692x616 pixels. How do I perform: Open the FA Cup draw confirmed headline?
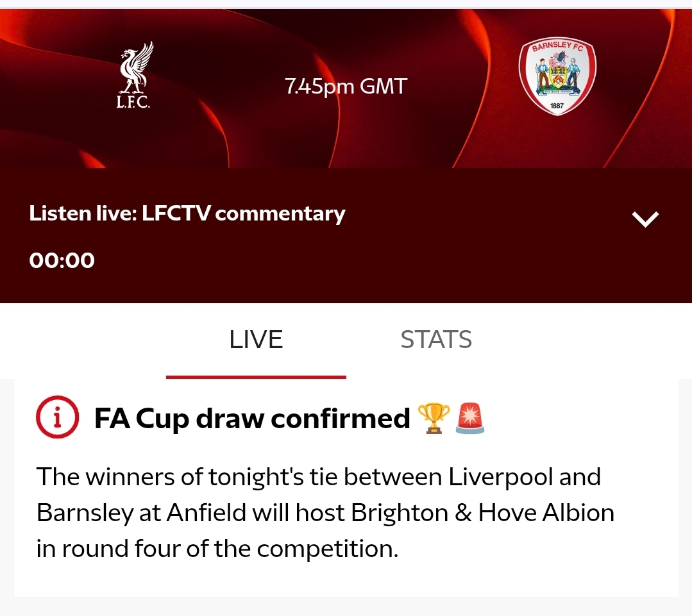click(252, 419)
